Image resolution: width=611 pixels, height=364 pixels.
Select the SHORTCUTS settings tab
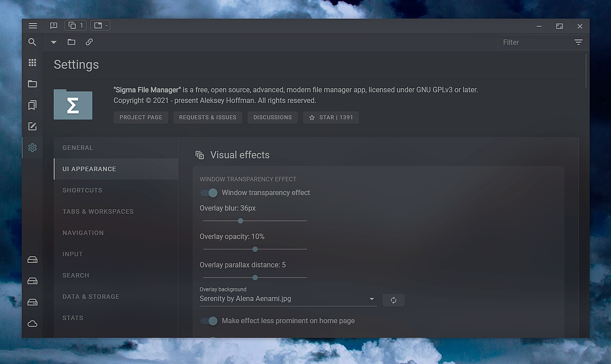pyautogui.click(x=116, y=190)
